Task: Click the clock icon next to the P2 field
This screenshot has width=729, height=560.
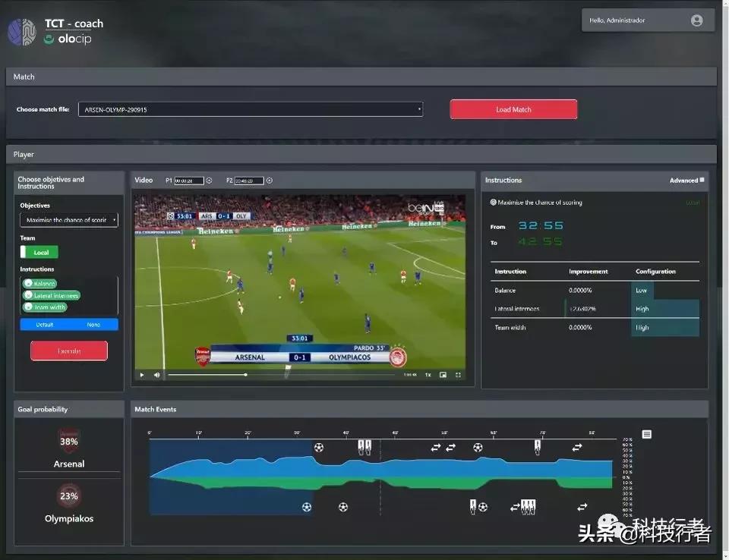Action: pyautogui.click(x=269, y=181)
